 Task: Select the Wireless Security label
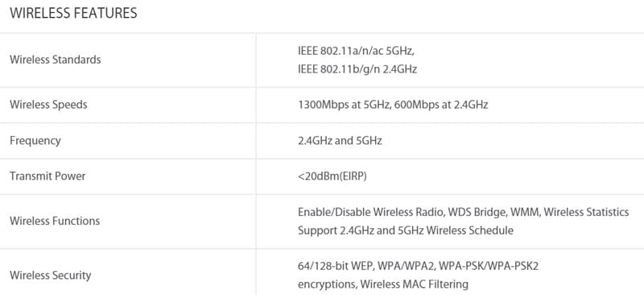point(51,275)
